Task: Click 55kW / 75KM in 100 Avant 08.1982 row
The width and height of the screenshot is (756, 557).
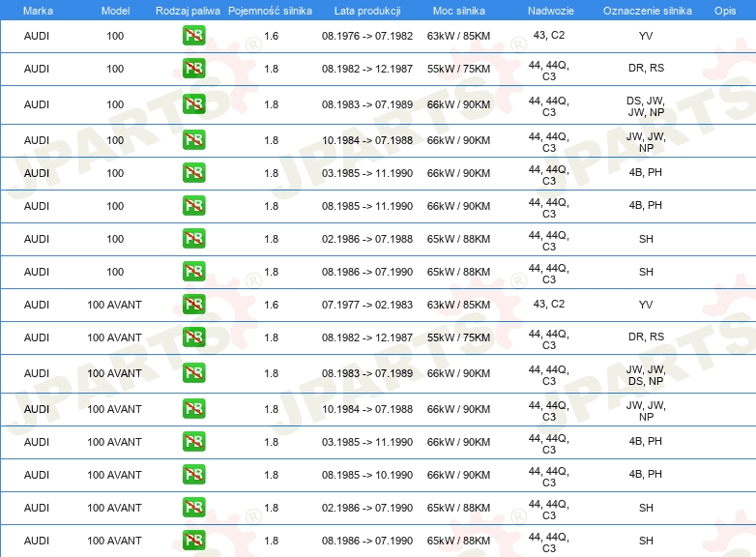Action: (x=458, y=337)
